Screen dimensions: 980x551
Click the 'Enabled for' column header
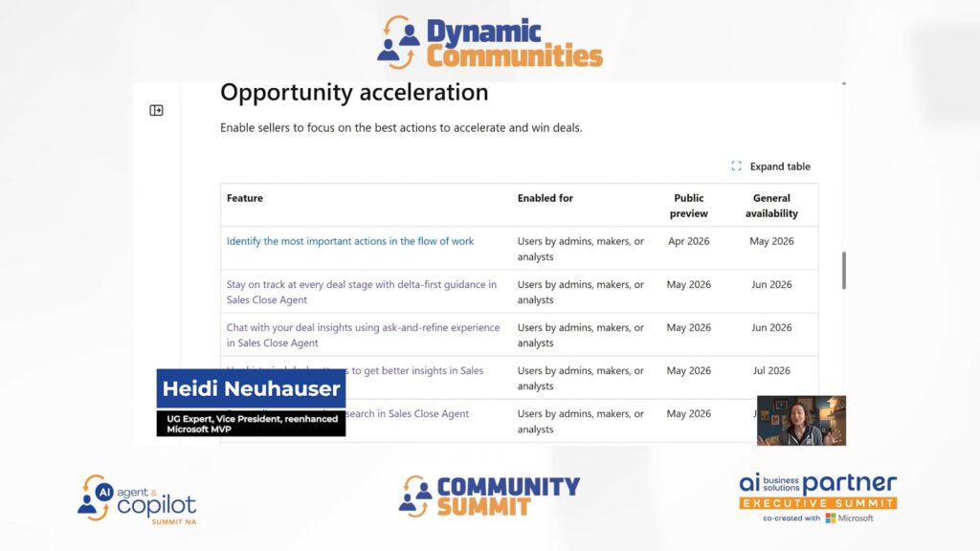pyautogui.click(x=545, y=198)
